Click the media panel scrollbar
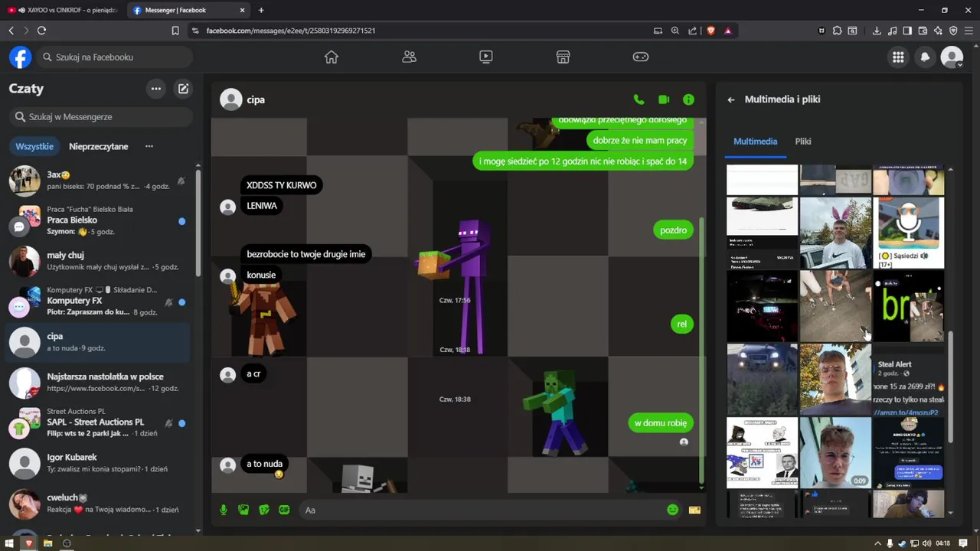 coord(951,386)
